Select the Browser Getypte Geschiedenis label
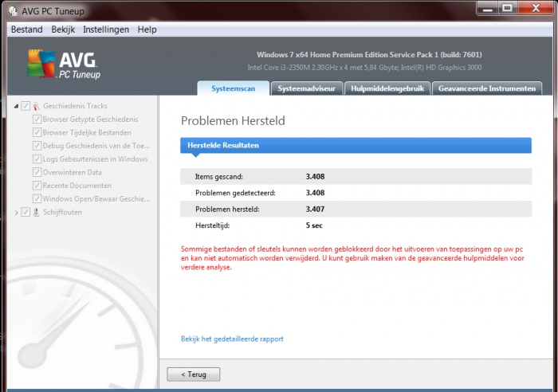This screenshot has width=558, height=392. pos(90,120)
